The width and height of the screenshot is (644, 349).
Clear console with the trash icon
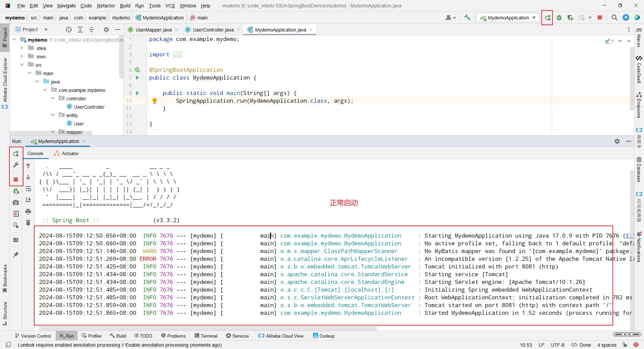[28, 223]
